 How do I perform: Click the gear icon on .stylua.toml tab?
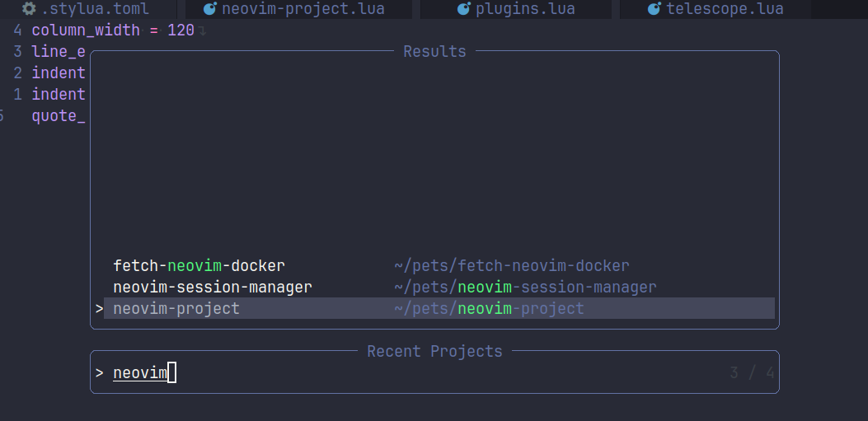29,9
